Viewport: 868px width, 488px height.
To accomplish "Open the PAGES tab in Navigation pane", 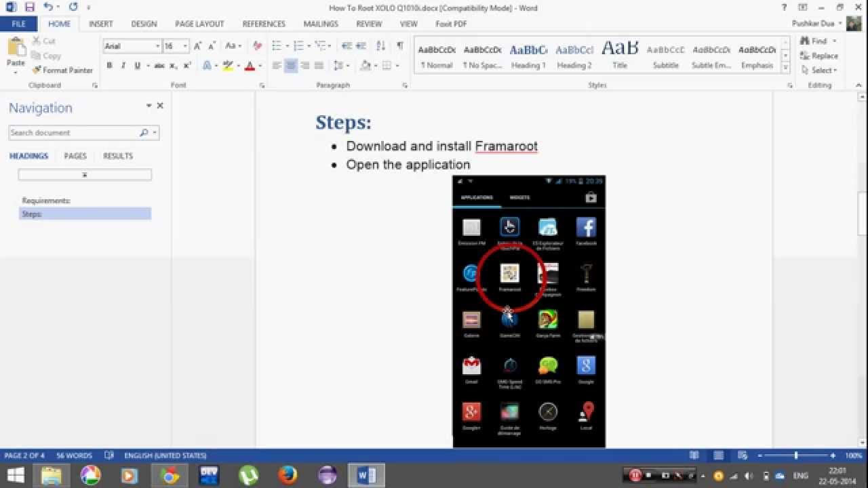I will pos(75,156).
